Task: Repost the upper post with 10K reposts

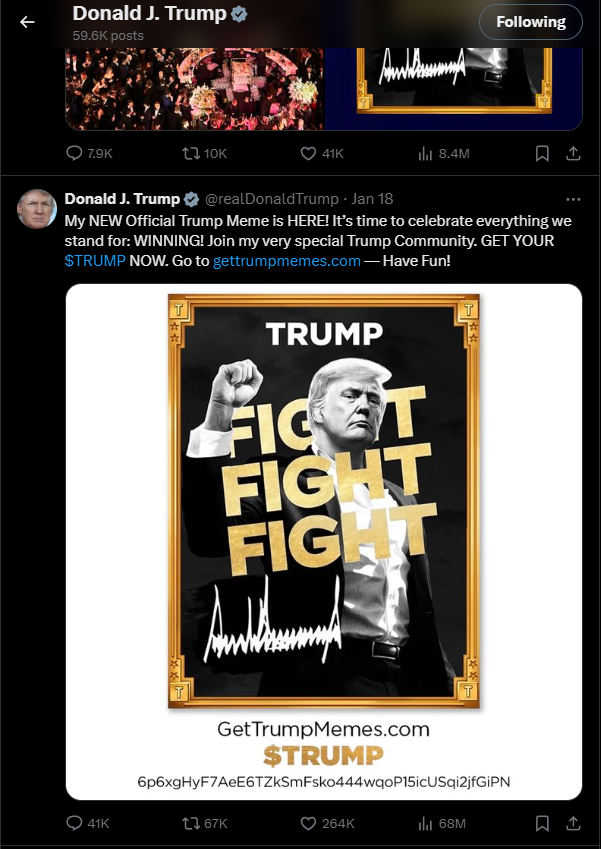Action: [205, 153]
